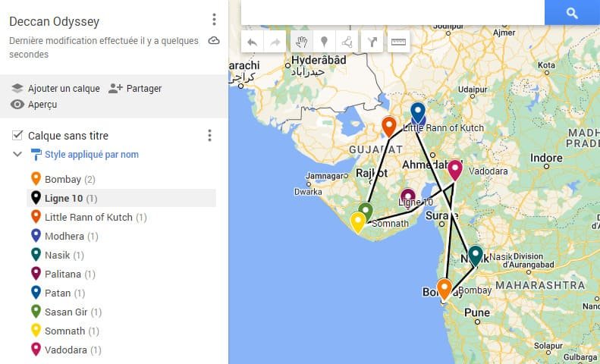This screenshot has width=600, height=364.
Task: Click Aperçu preview button
Action: 33,105
